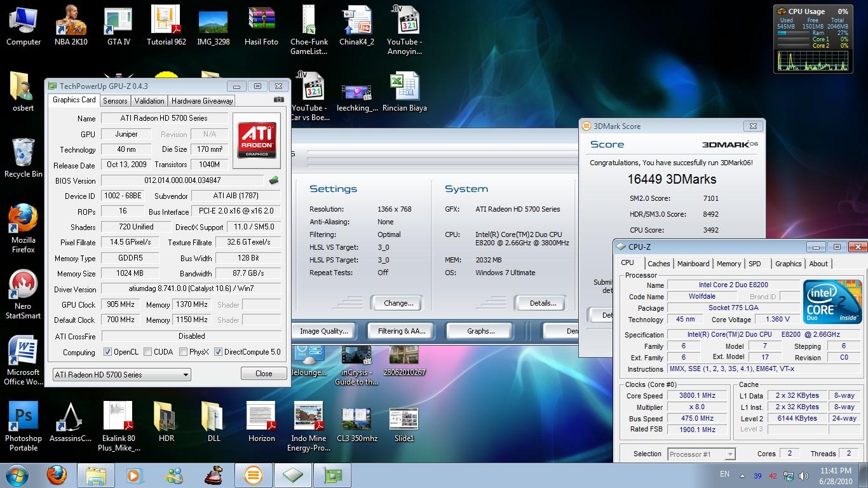Open Windows Explorer from the taskbar
The width and height of the screenshot is (868, 488).
click(x=96, y=475)
